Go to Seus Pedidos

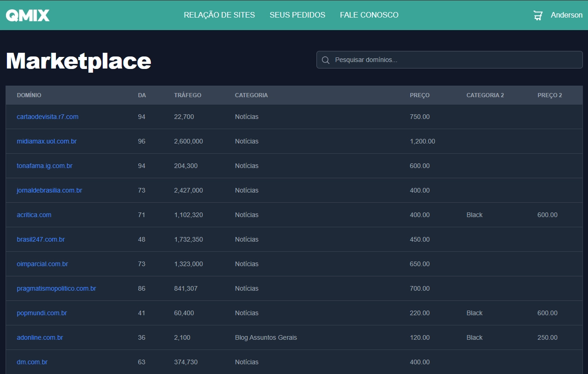tap(297, 15)
